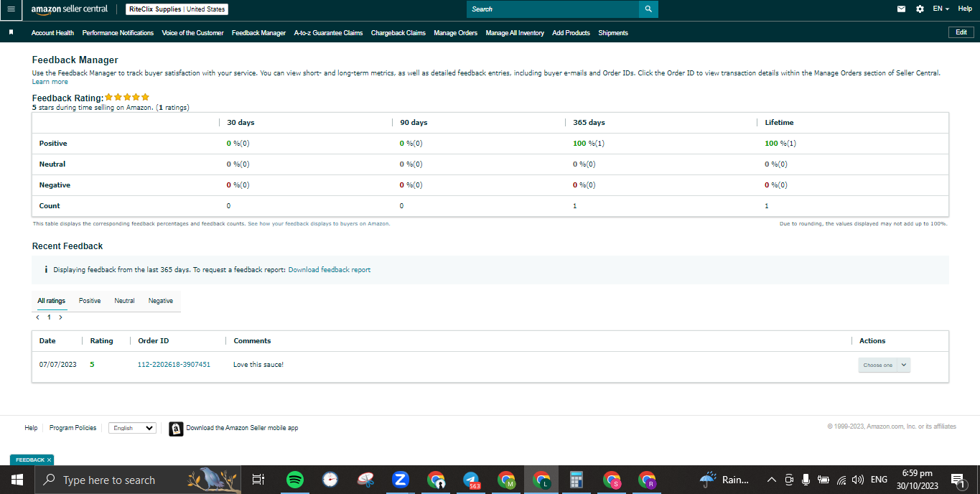Open Chrome with the S profile badge

(x=612, y=480)
